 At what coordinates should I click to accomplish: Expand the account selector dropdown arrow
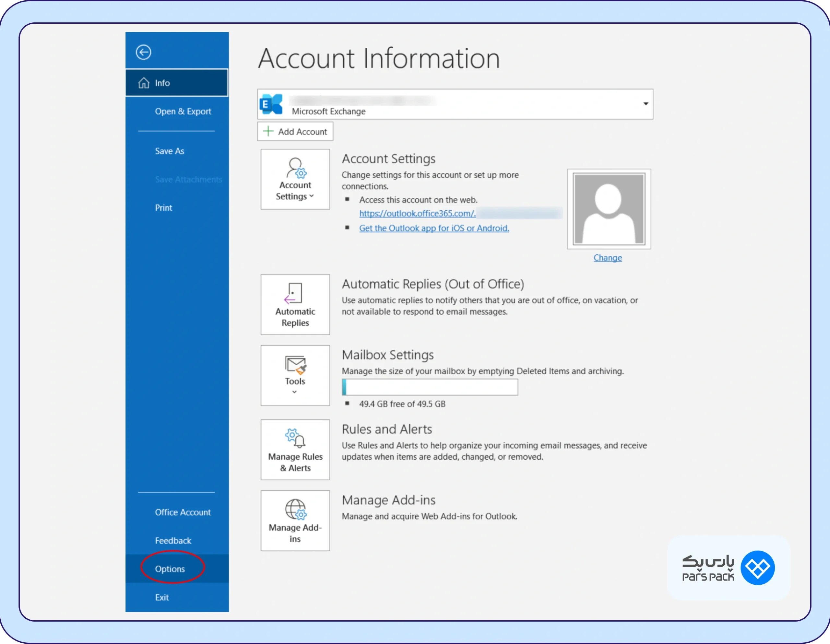click(645, 104)
